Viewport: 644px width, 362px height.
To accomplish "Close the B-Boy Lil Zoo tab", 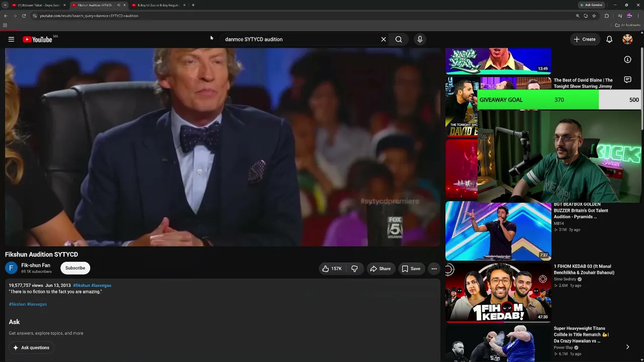I will click(184, 5).
